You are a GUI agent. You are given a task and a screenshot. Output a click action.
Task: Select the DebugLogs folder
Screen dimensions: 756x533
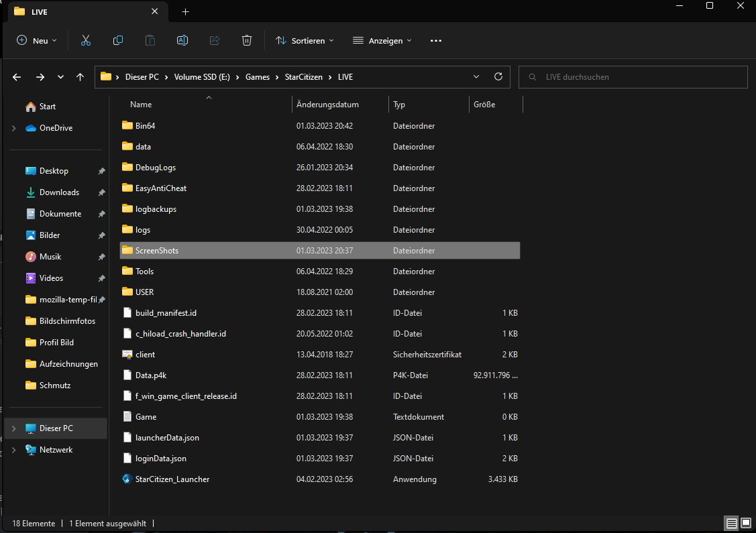(320, 167)
